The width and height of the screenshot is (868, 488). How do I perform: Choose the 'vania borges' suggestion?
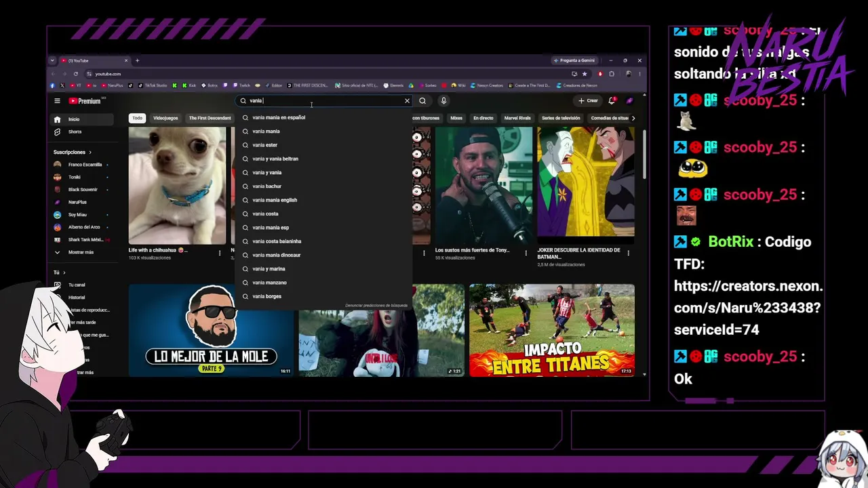coord(323,296)
